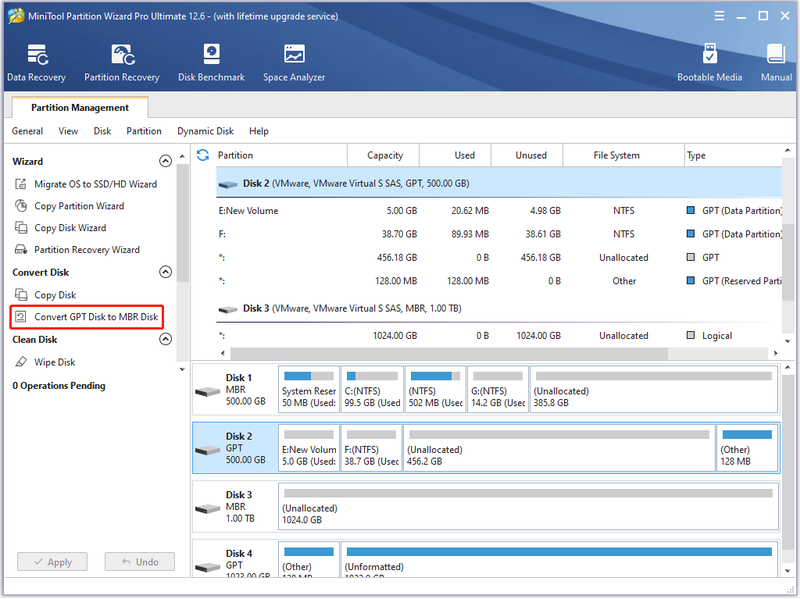
Task: Sort by Type column header
Action: pyautogui.click(x=733, y=155)
